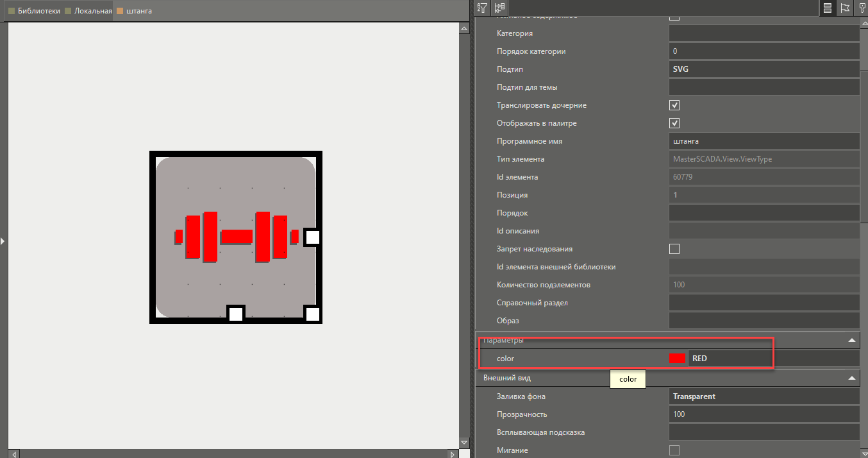Image resolution: width=868 pixels, height=458 pixels.
Task: Click the list view icon in top-right toolbar
Action: click(x=828, y=8)
